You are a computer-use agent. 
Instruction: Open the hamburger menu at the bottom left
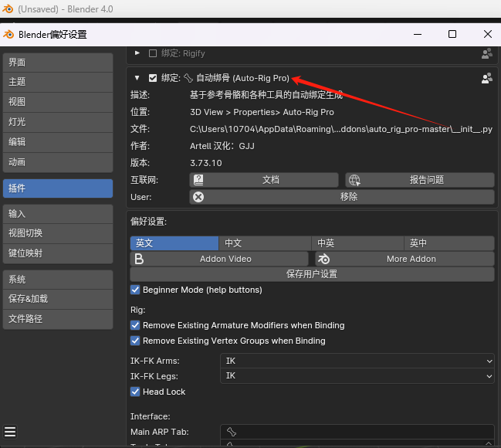click(10, 432)
